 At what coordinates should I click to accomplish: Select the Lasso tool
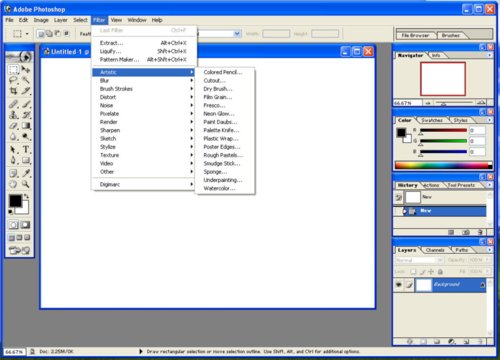tap(13, 80)
